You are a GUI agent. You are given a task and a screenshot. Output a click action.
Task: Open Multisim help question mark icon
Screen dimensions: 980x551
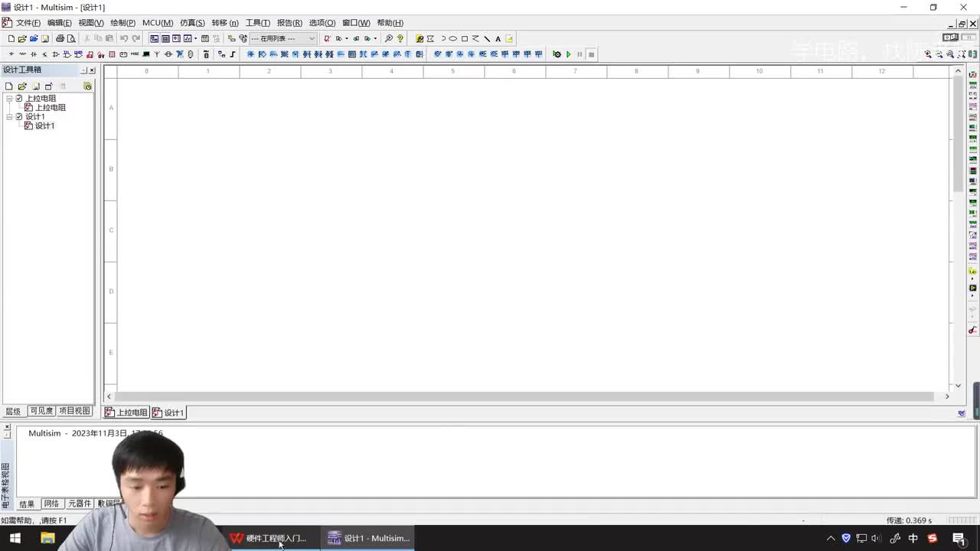pos(400,38)
